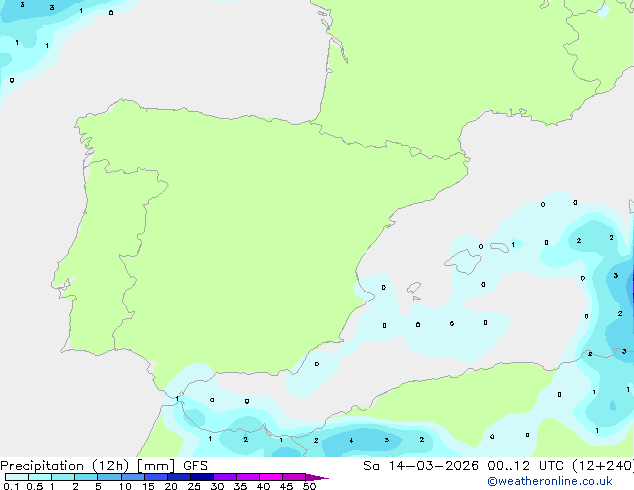Pick the 15–20 mm legend color box

coord(156,477)
